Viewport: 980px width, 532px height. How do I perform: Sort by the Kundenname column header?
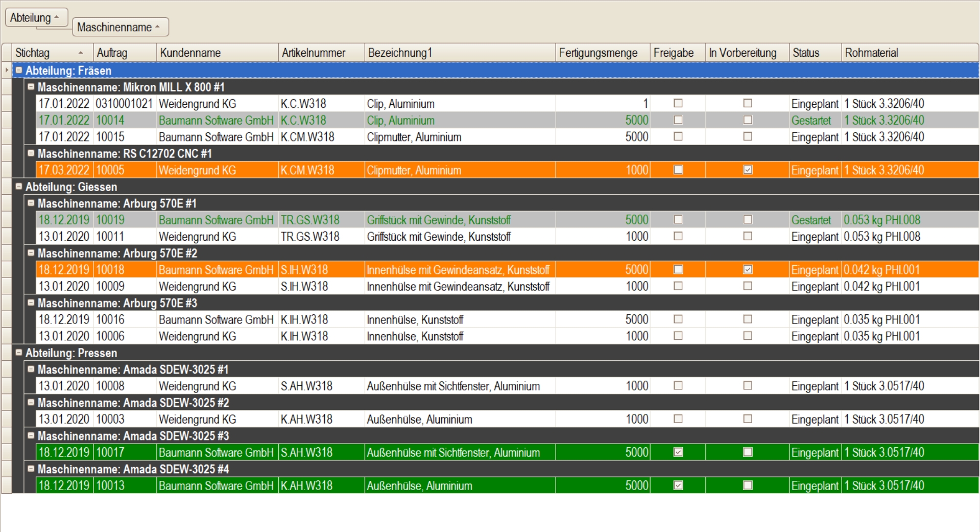pos(218,53)
